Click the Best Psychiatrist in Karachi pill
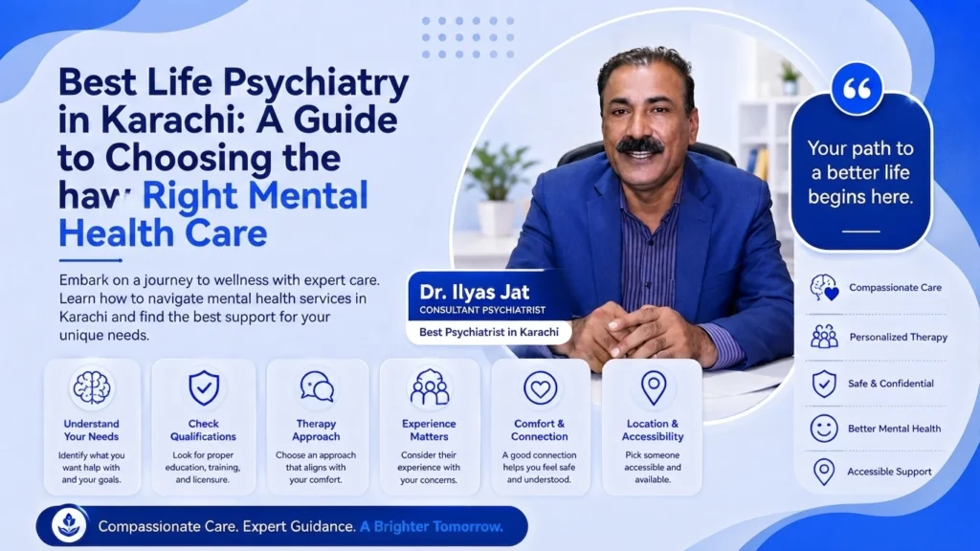 [x=489, y=332]
